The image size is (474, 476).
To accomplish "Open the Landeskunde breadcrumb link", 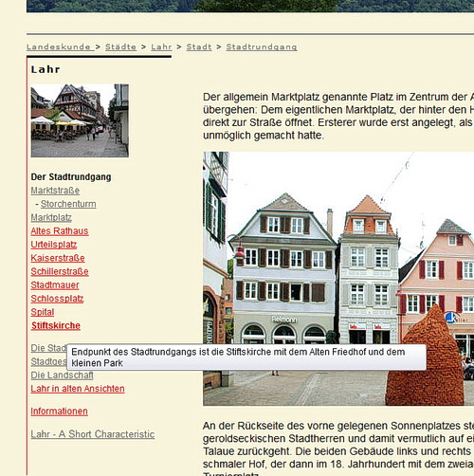I will click(x=60, y=46).
